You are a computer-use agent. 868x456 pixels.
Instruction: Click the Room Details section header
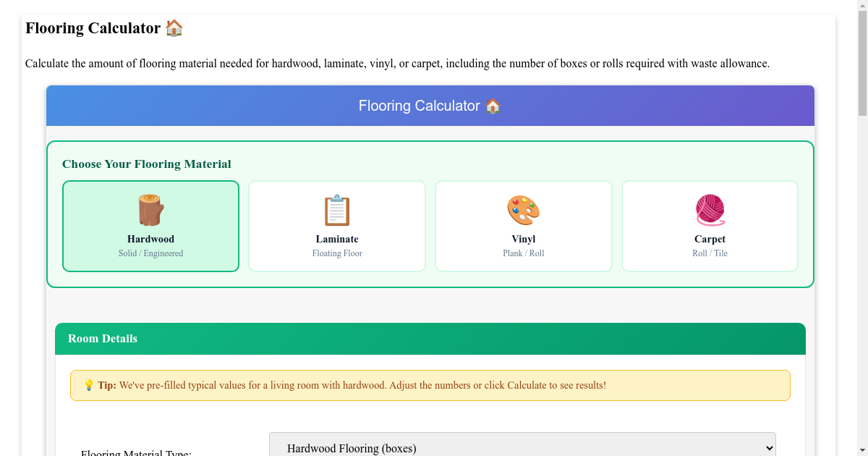coord(103,338)
